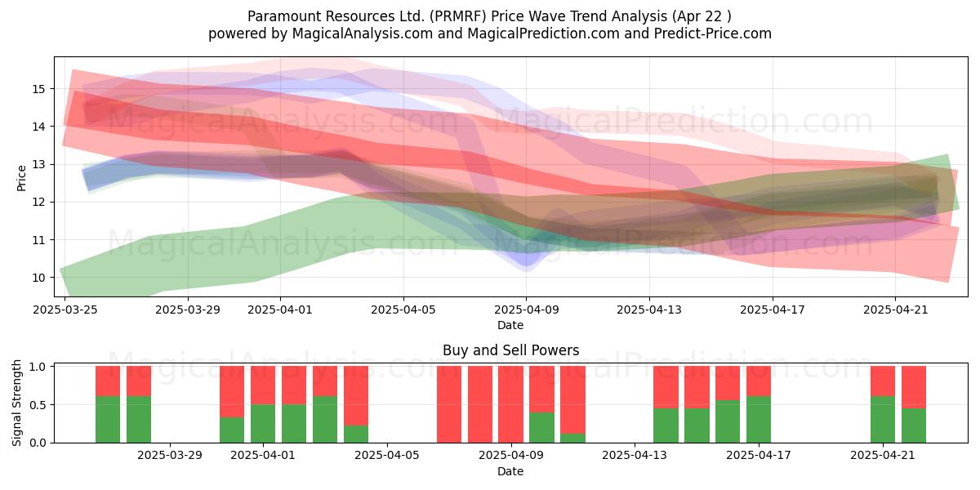Click signal strength tick value 0.5
The height and width of the screenshot is (490, 980).
pyautogui.click(x=39, y=405)
